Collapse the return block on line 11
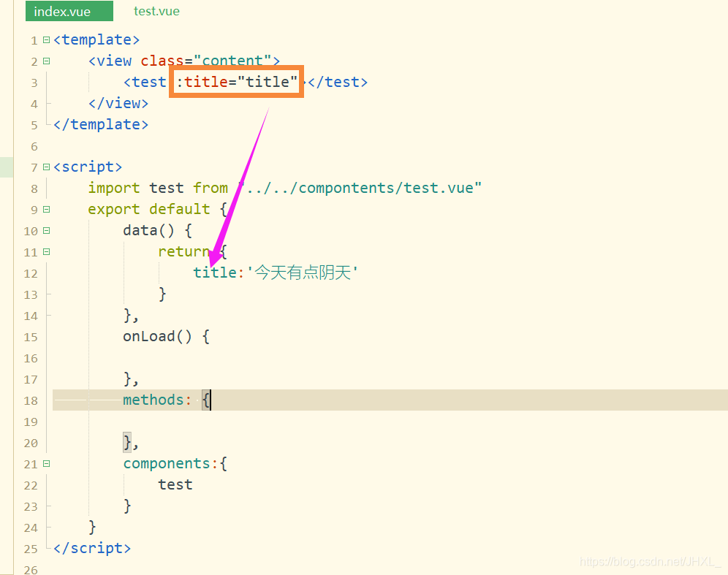 pos(47,252)
